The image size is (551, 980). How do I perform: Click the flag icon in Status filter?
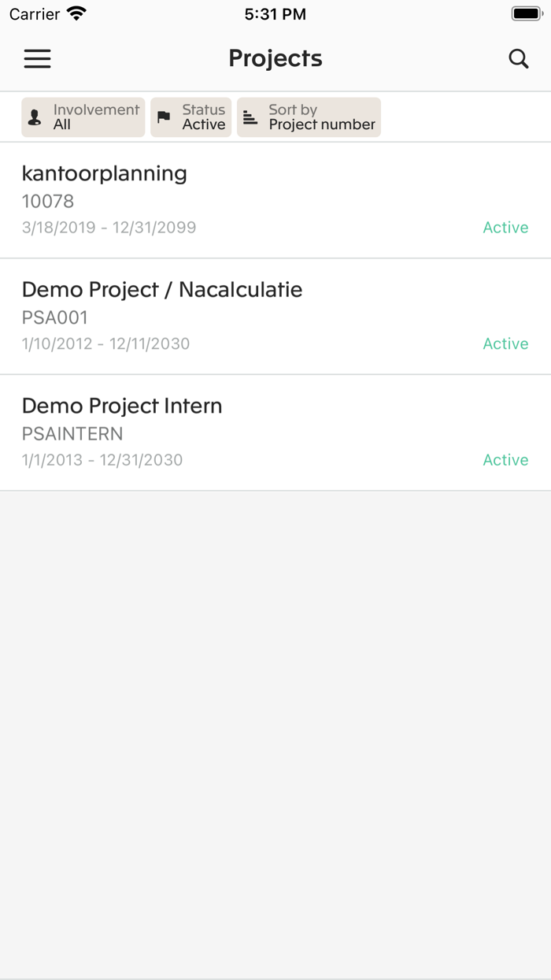pos(164,117)
